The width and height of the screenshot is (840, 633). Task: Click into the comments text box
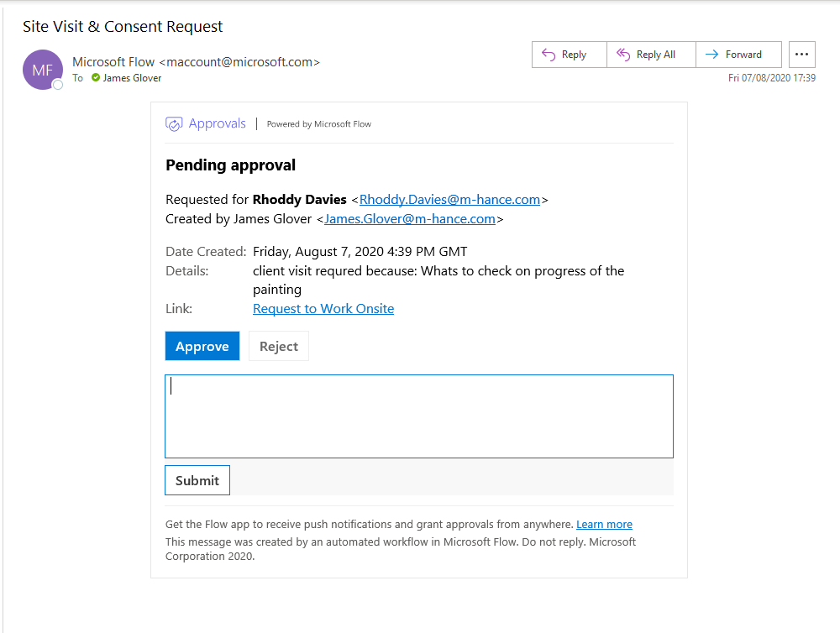419,416
